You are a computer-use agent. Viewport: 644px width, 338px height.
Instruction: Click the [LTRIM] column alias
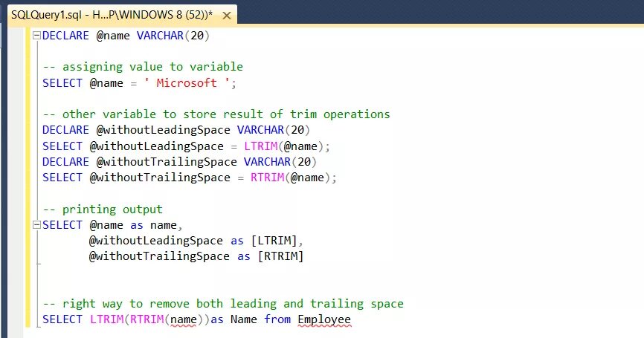tap(274, 241)
